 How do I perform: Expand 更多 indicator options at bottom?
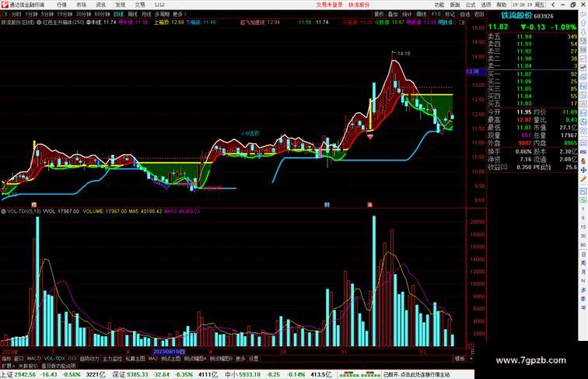point(240,359)
